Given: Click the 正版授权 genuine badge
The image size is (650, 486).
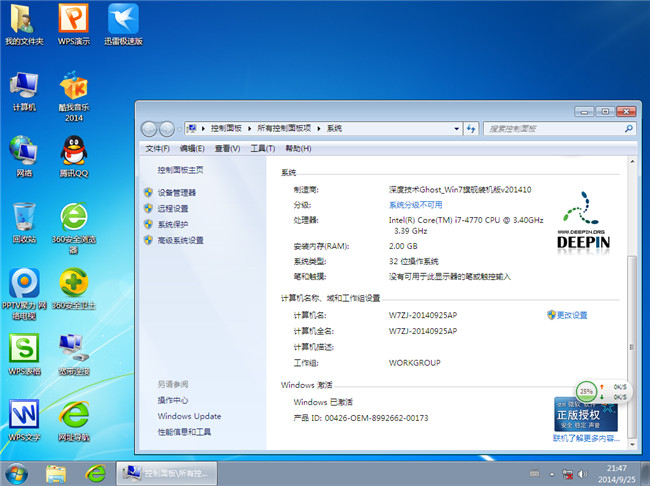Looking at the screenshot, I should point(585,415).
